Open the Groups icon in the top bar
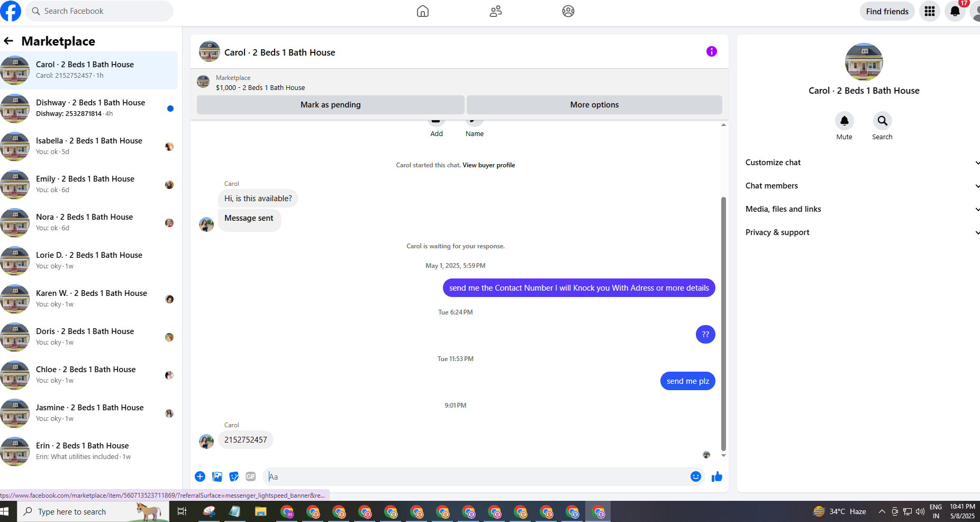The width and height of the screenshot is (980, 522). click(568, 11)
